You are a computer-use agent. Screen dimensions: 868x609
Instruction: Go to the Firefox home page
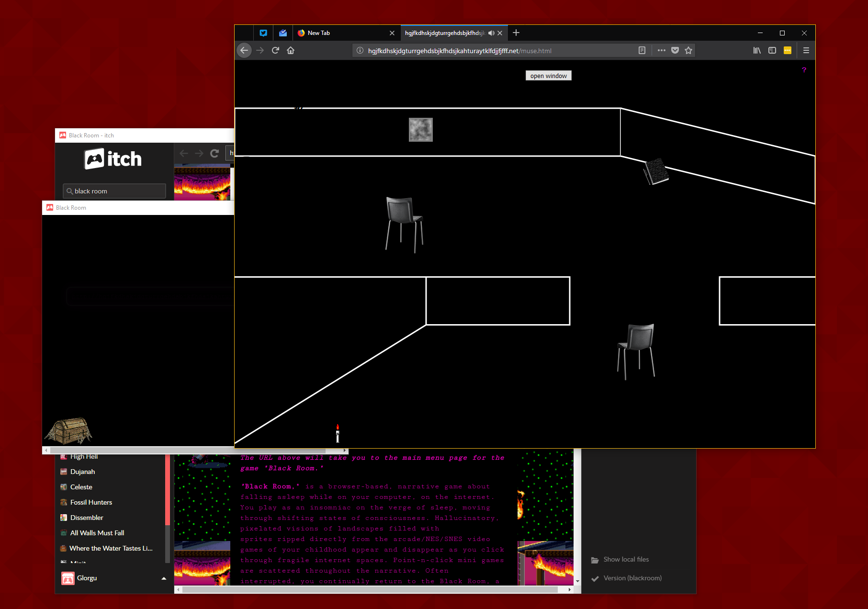point(291,50)
